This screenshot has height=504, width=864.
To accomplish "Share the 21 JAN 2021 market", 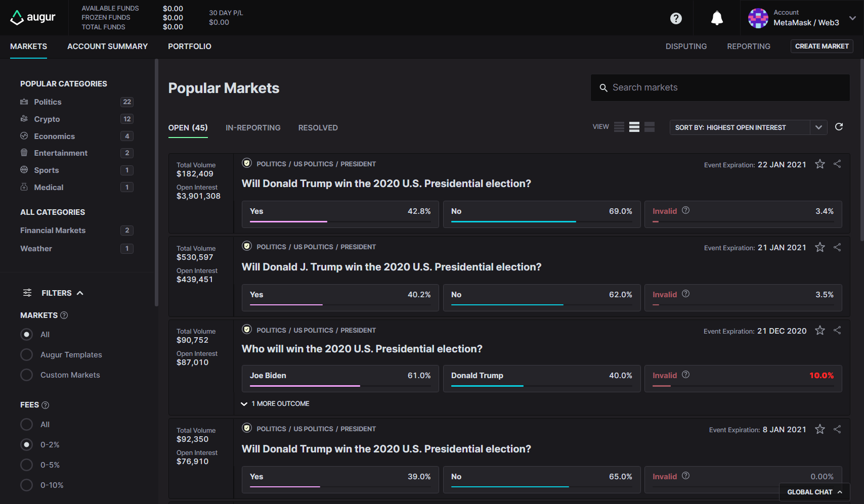I will pyautogui.click(x=837, y=247).
